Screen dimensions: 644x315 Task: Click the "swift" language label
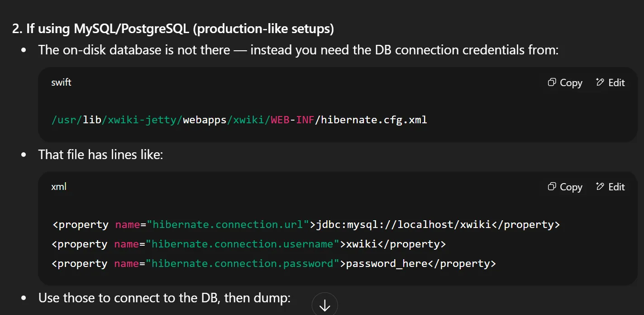click(61, 82)
